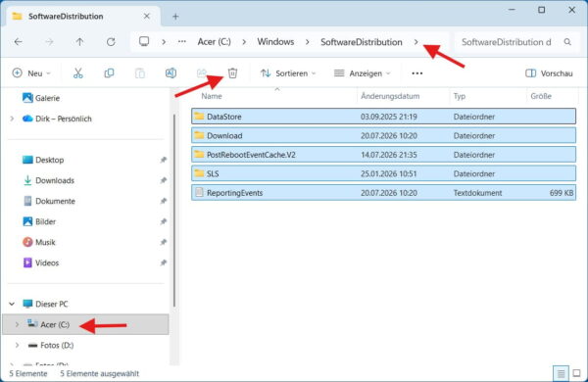
Task: Rename the selected item
Action: (x=171, y=73)
